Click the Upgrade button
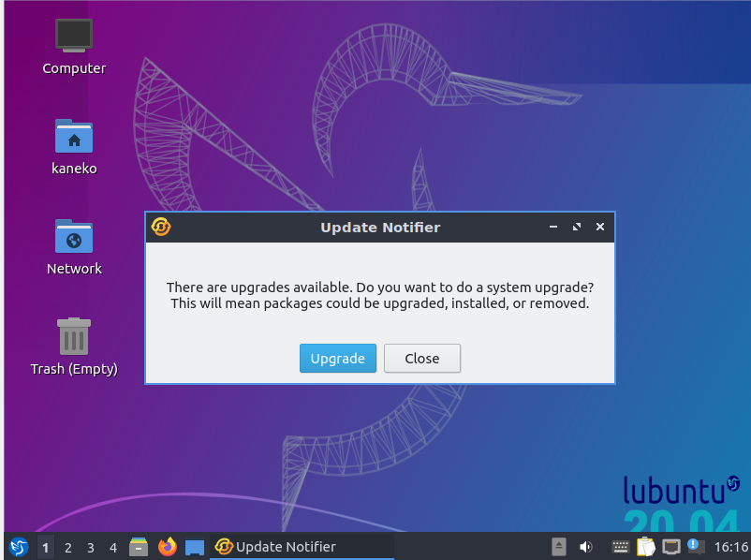This screenshot has width=751, height=560. pyautogui.click(x=338, y=359)
